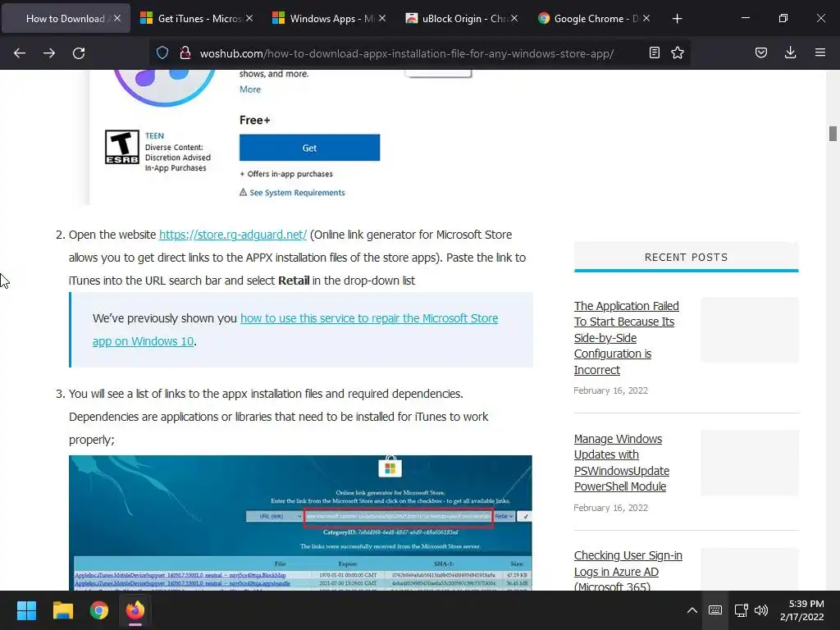Viewport: 840px width, 630px height.
Task: Close the How to Download tab
Action: 117,18
